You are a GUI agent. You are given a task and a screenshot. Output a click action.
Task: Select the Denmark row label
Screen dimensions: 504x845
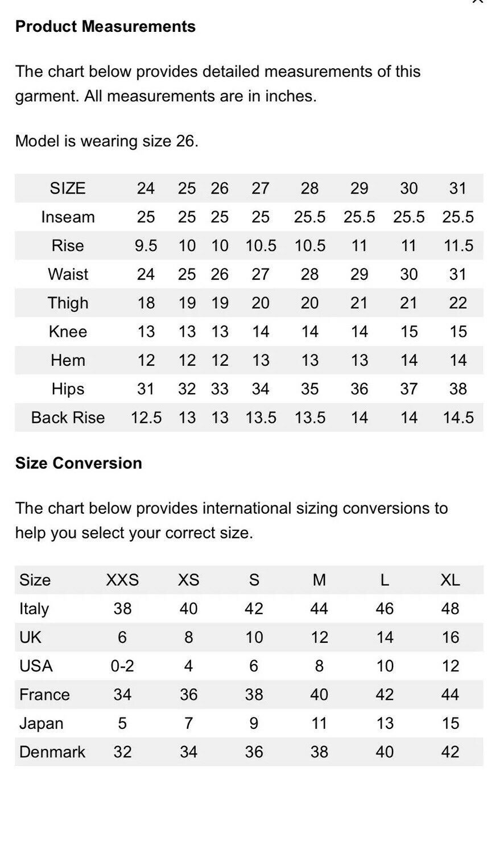point(52,752)
